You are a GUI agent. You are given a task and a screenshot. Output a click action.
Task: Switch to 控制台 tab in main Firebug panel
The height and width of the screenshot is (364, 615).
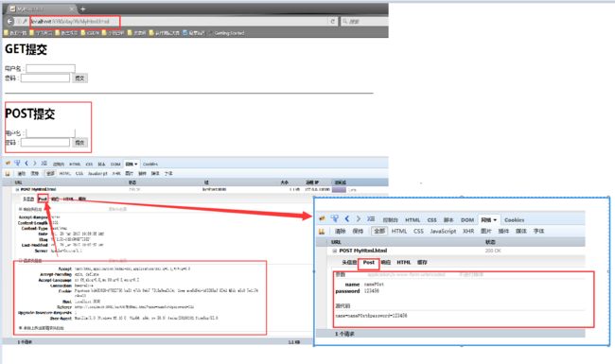click(x=59, y=165)
